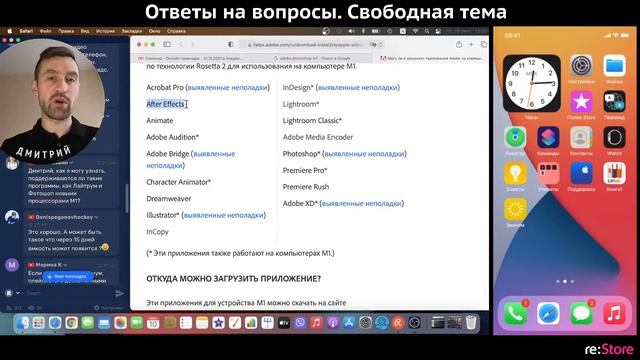This screenshot has height=360, width=640.
Task: Open Google Chrome from the Dock
Action: click(x=71, y=323)
